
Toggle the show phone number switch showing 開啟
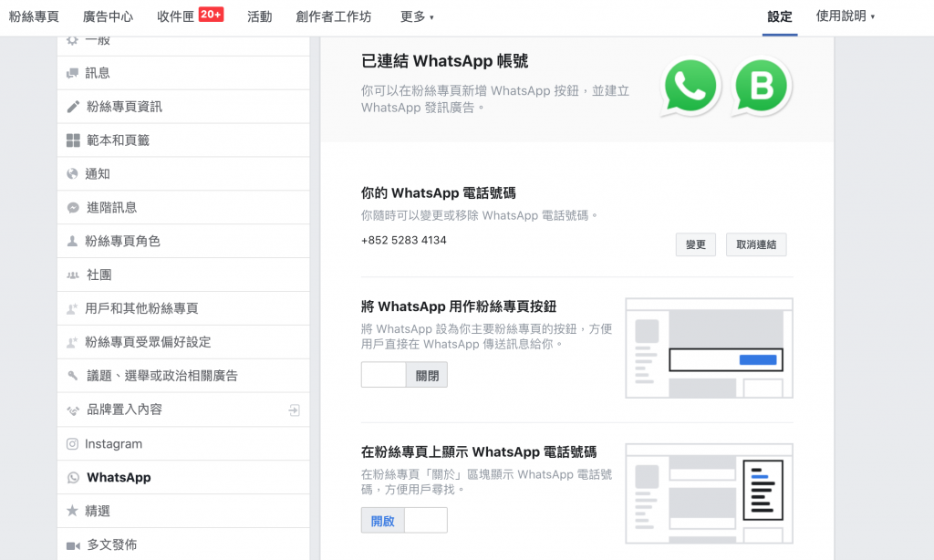click(x=404, y=520)
